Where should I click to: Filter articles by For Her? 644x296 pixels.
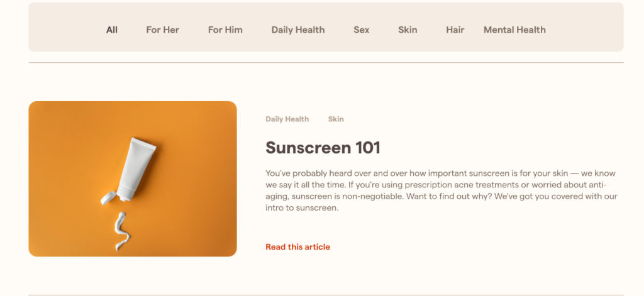[163, 30]
